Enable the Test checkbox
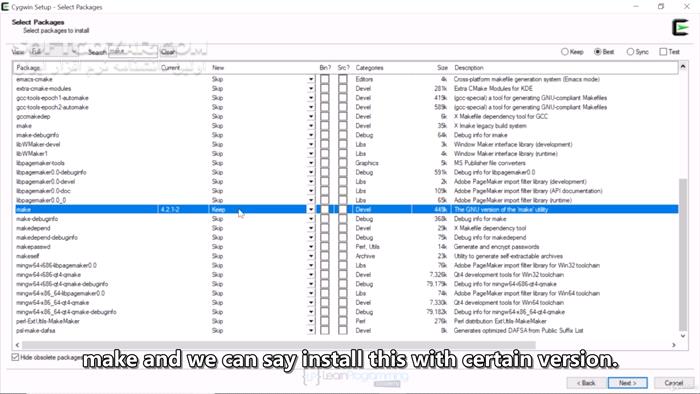The height and width of the screenshot is (394, 700). (x=663, y=52)
